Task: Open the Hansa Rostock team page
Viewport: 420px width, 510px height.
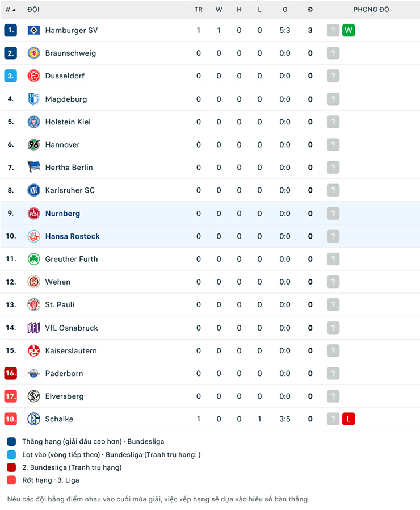Action: click(x=72, y=236)
